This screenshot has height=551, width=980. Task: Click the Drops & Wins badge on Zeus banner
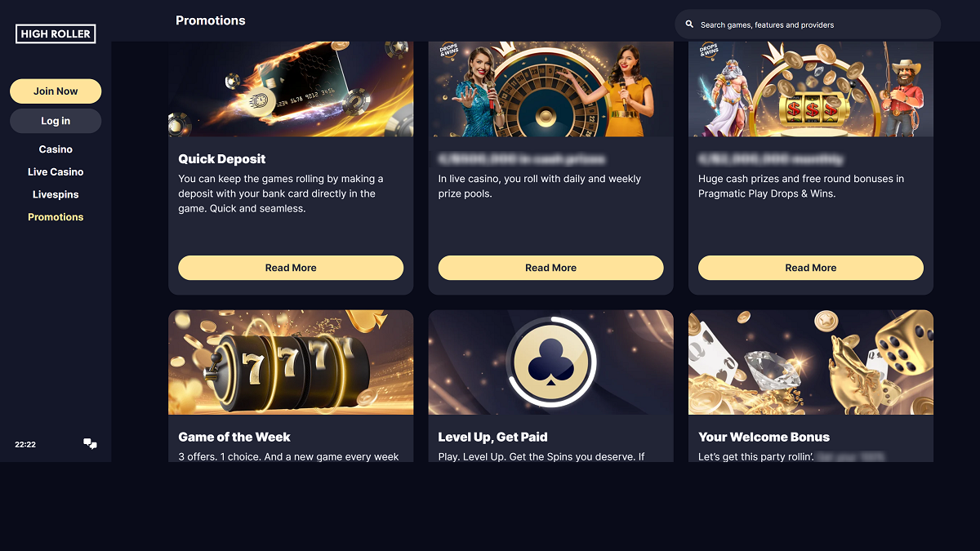coord(710,51)
